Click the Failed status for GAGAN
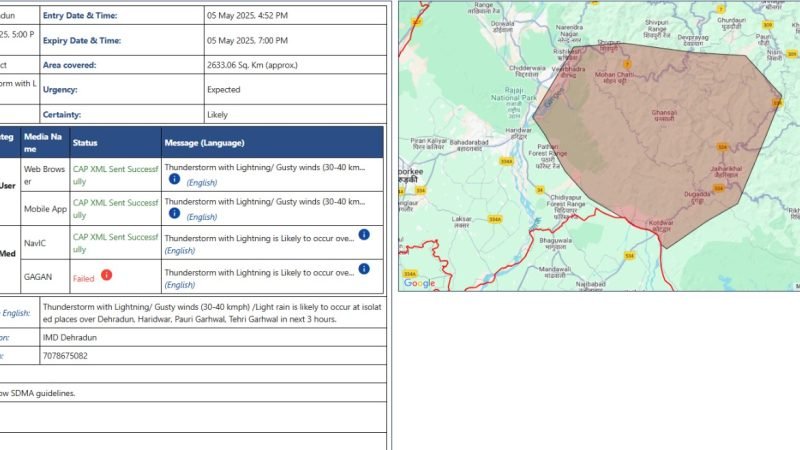800x450 pixels. [x=84, y=279]
